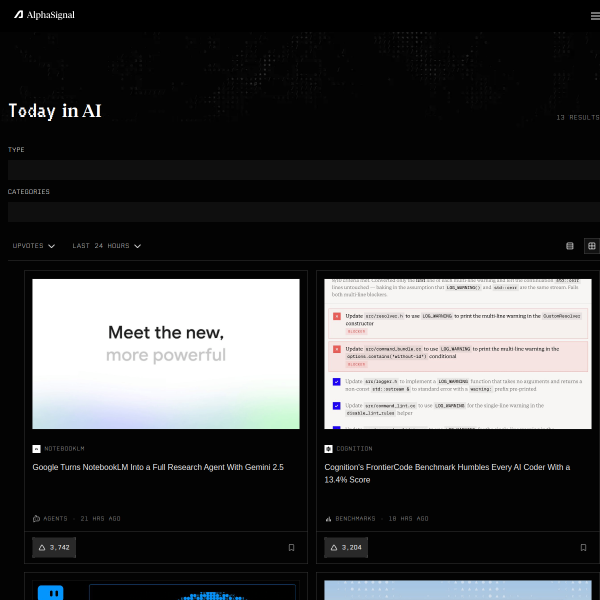The height and width of the screenshot is (600, 600).
Task: Click the Agents category tag icon
Action: point(36,519)
